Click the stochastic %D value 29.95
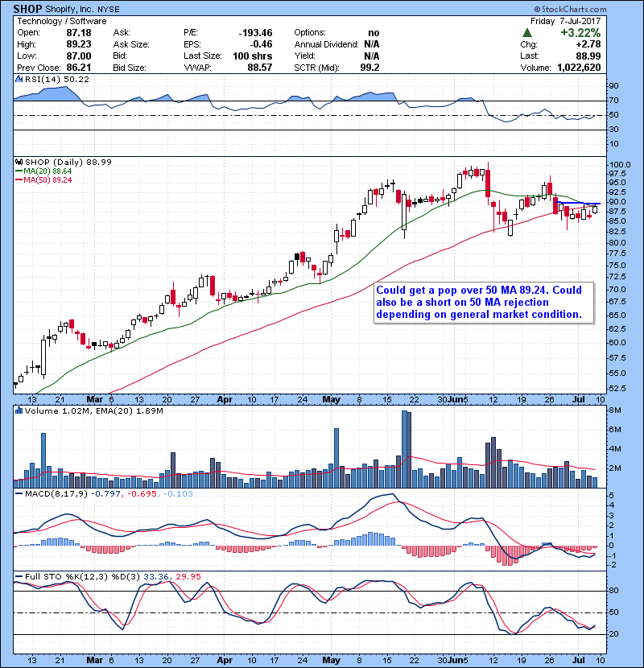The image size is (644, 668). point(188,577)
